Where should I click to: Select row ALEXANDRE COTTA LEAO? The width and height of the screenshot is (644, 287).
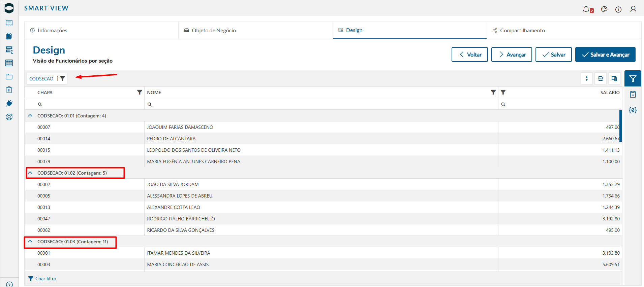coord(324,207)
